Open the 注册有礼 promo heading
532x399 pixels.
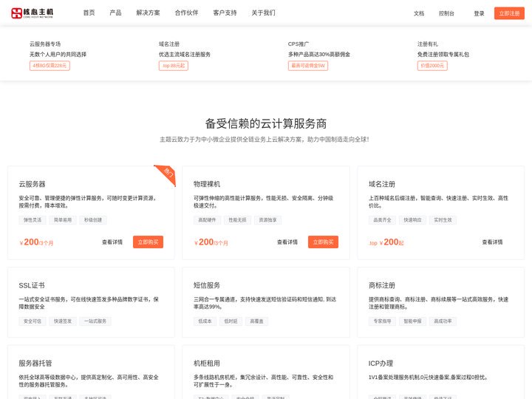coord(428,44)
